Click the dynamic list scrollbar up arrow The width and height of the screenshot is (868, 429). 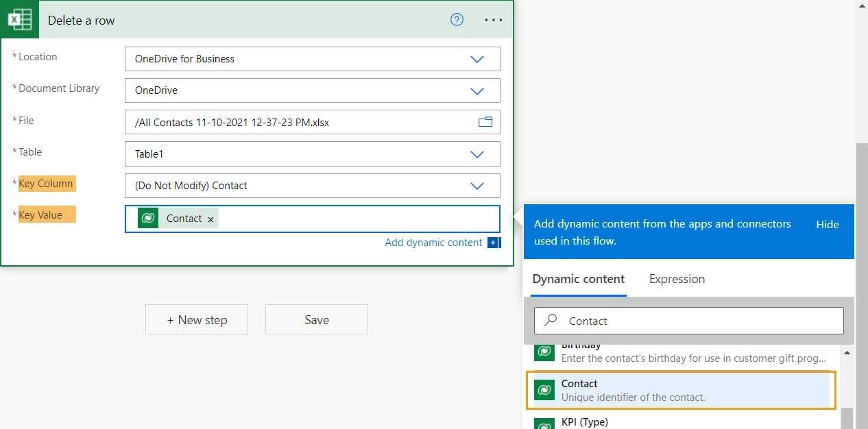point(847,352)
